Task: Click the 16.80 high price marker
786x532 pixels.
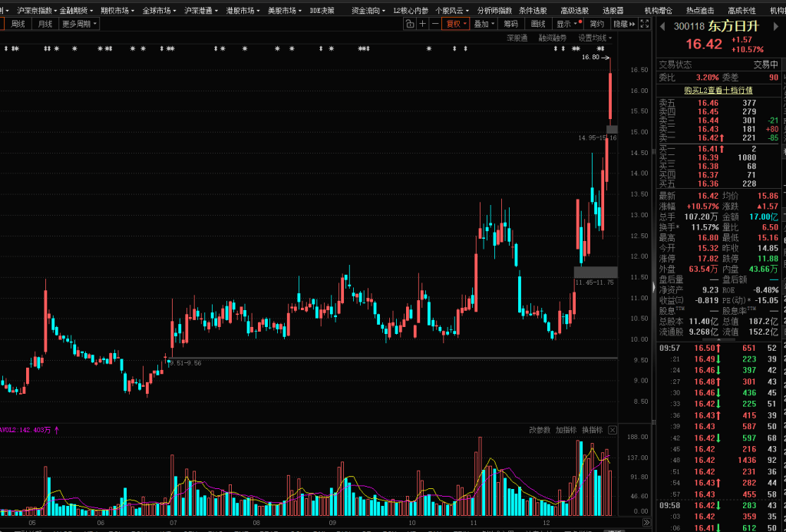Action: pos(590,57)
